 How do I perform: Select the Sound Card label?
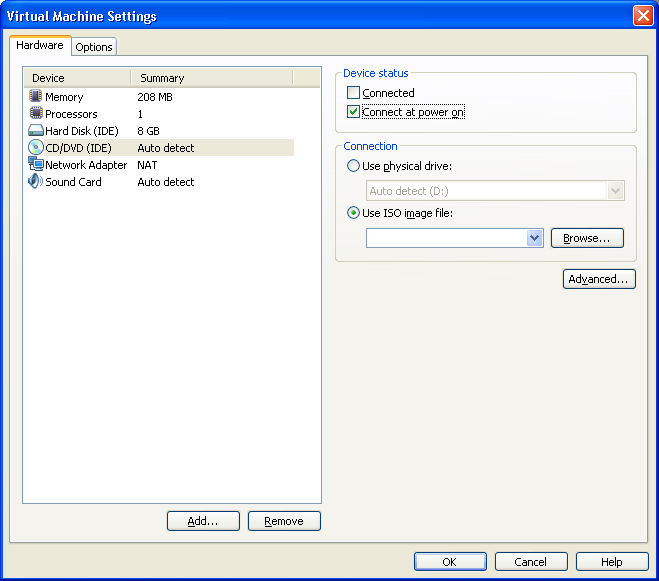coord(73,182)
